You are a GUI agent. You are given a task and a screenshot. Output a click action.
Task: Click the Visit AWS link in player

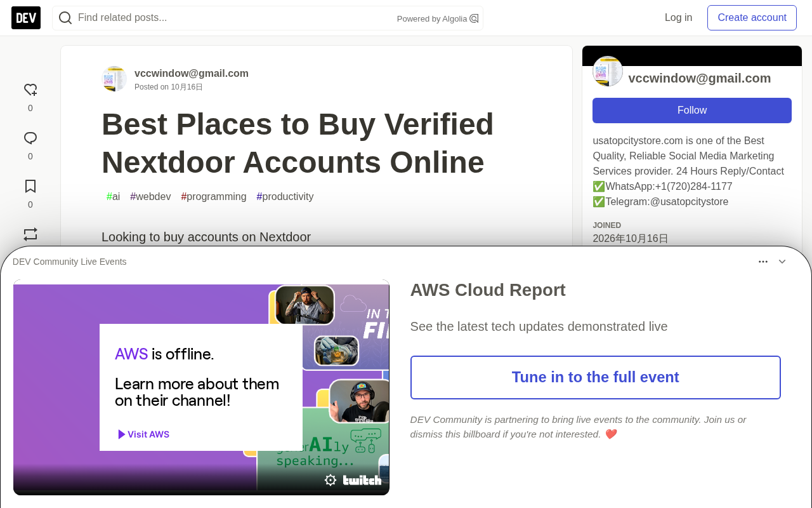(x=143, y=434)
